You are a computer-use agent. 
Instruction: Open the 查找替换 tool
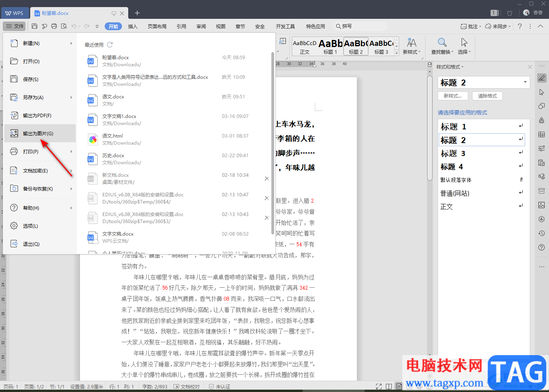[442, 46]
